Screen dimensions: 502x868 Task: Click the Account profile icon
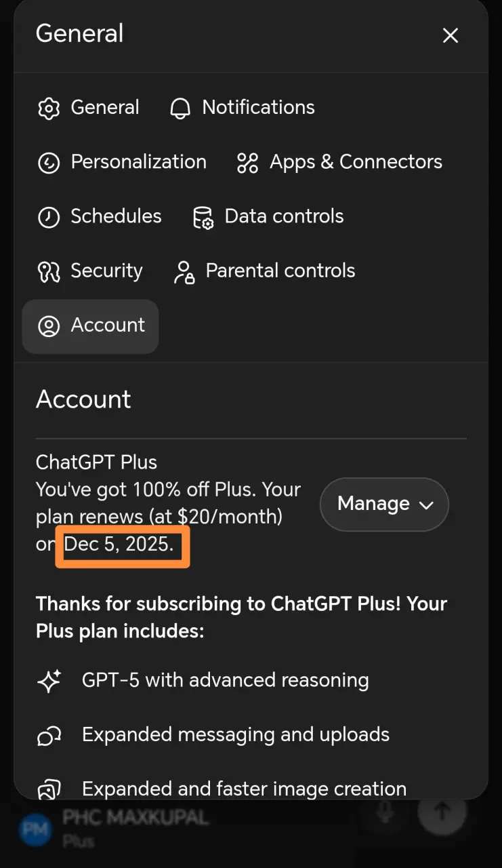click(x=49, y=325)
